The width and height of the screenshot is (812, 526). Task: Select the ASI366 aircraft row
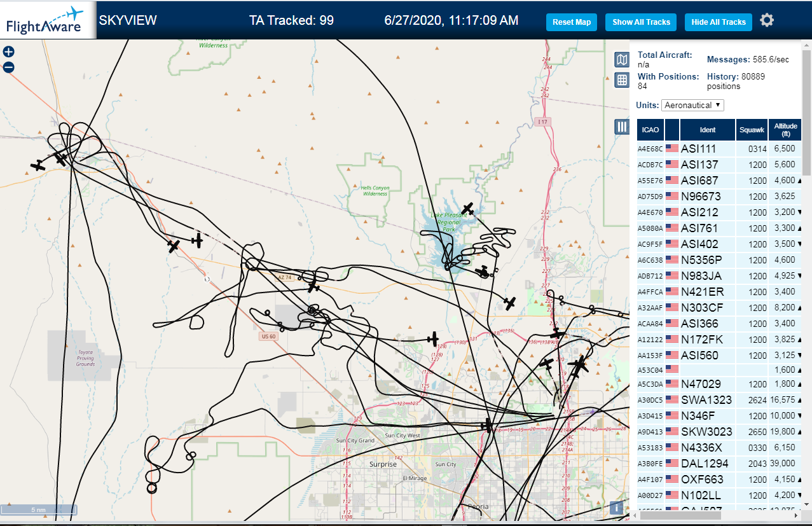tap(720, 324)
